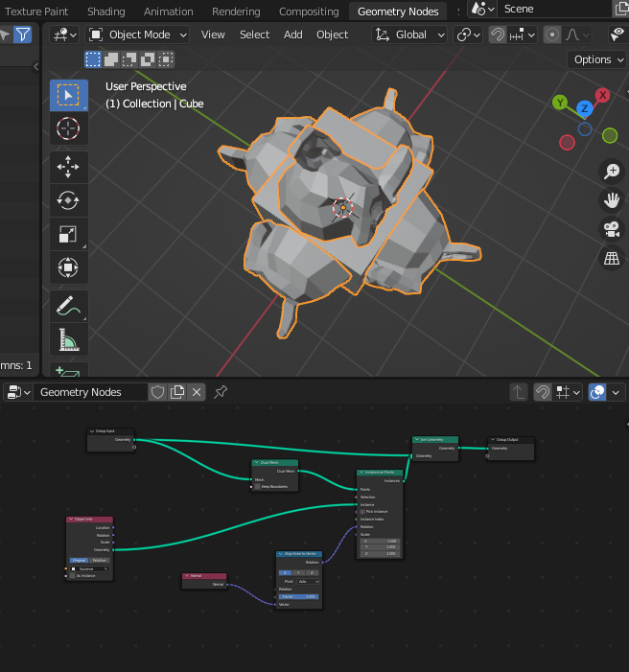Click the Geometry Nodes name field
This screenshot has height=672, width=629.
90,392
